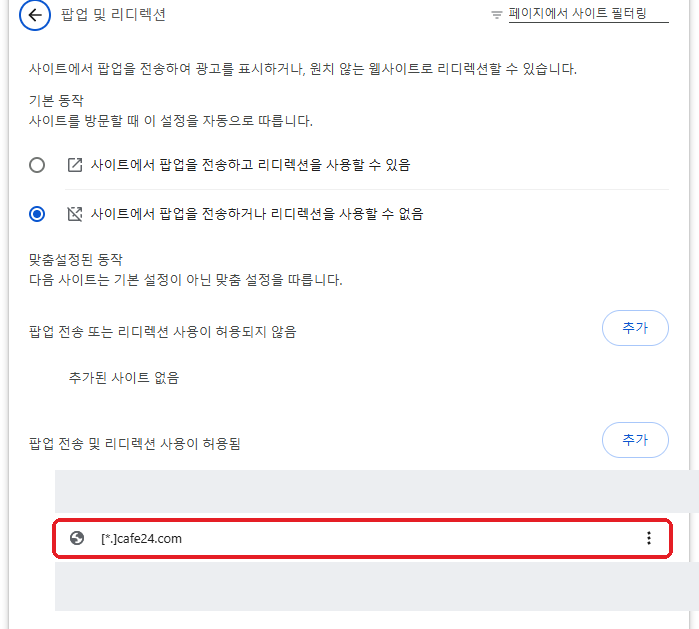Open more actions menu for cafe24.com
Image resolution: width=699 pixels, height=629 pixels.
click(x=649, y=538)
